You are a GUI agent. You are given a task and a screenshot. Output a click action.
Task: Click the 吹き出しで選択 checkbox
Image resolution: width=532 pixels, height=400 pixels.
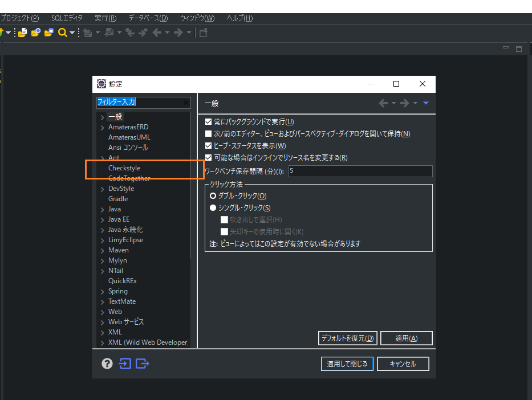pyautogui.click(x=224, y=220)
